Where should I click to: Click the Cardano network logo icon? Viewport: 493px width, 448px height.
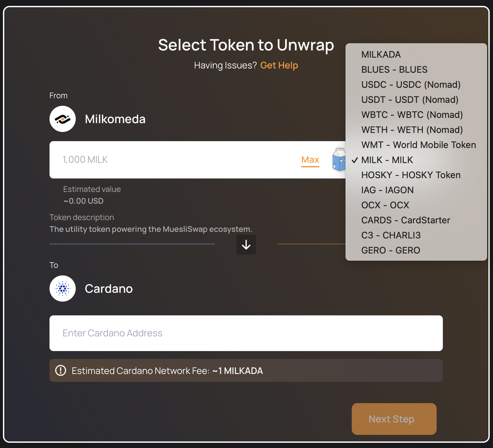pos(62,289)
